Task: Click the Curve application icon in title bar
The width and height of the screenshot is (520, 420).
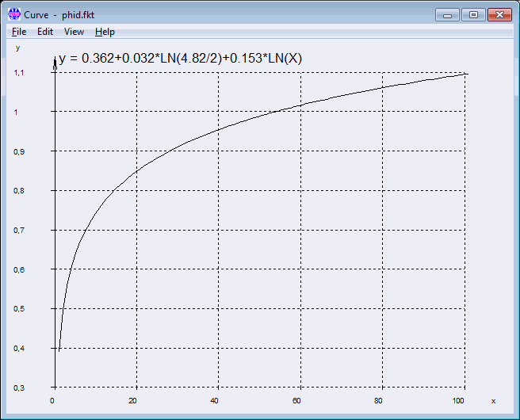Action: (14, 14)
